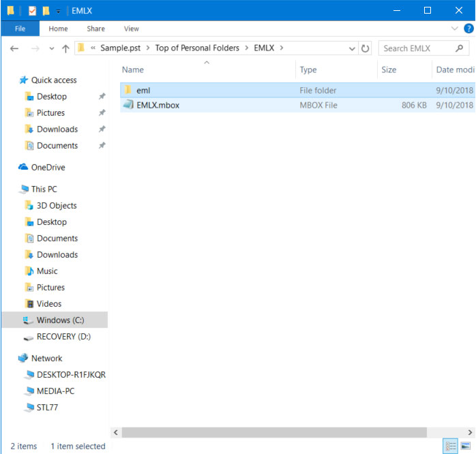Click the Search EMLX box
476x454 pixels.
click(x=423, y=48)
